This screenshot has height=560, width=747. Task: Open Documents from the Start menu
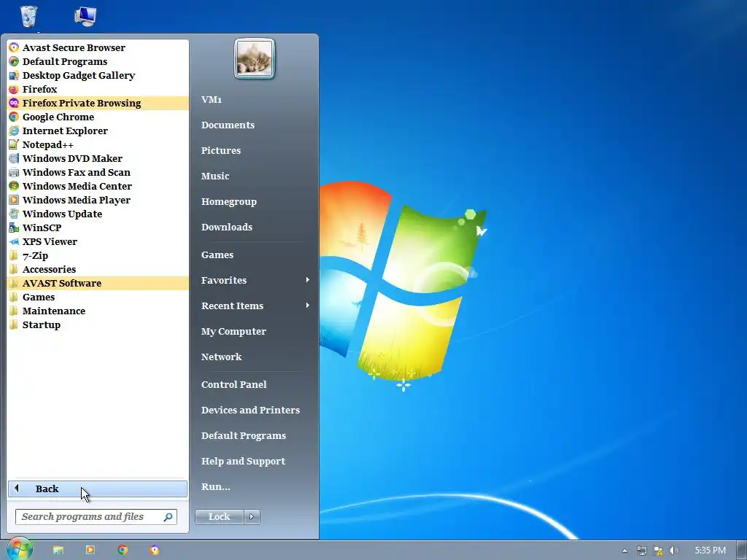[228, 125]
